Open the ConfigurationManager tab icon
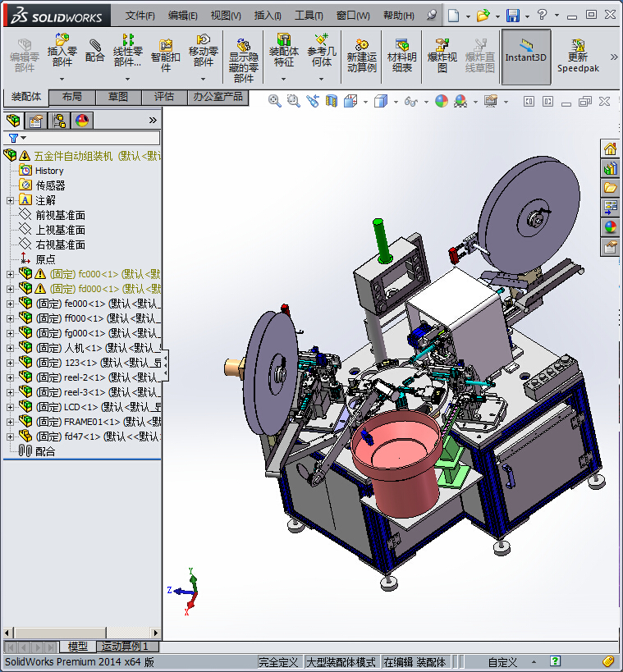The width and height of the screenshot is (623, 672). click(59, 121)
